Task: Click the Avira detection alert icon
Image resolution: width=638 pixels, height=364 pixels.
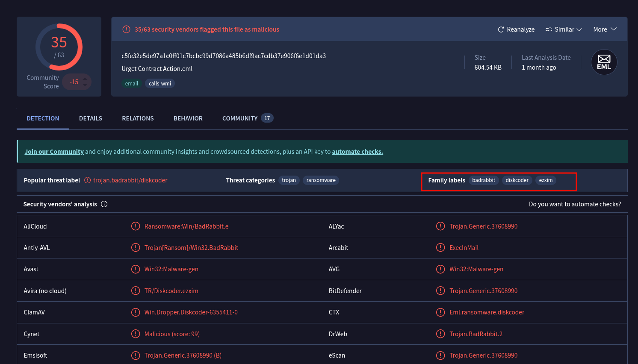Action: coord(136,291)
